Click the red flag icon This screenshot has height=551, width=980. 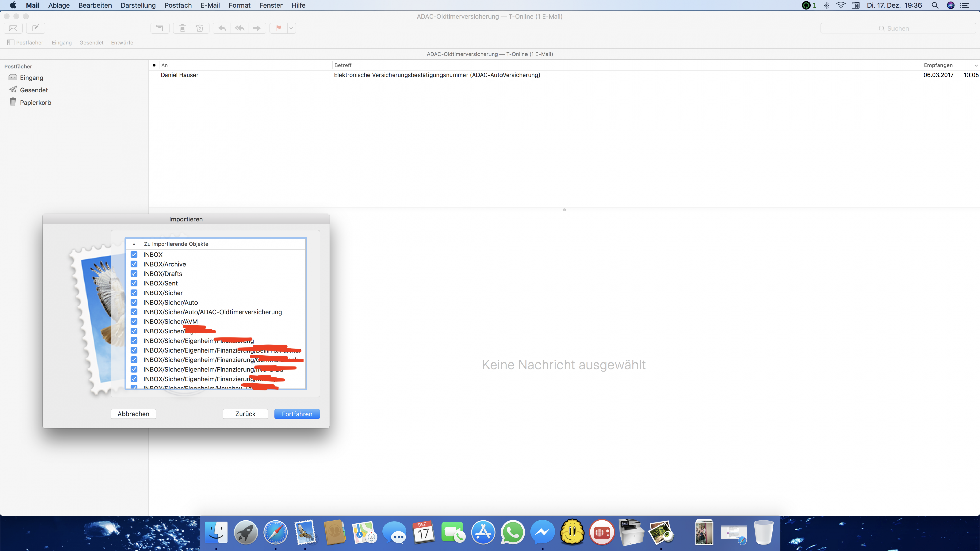(278, 28)
